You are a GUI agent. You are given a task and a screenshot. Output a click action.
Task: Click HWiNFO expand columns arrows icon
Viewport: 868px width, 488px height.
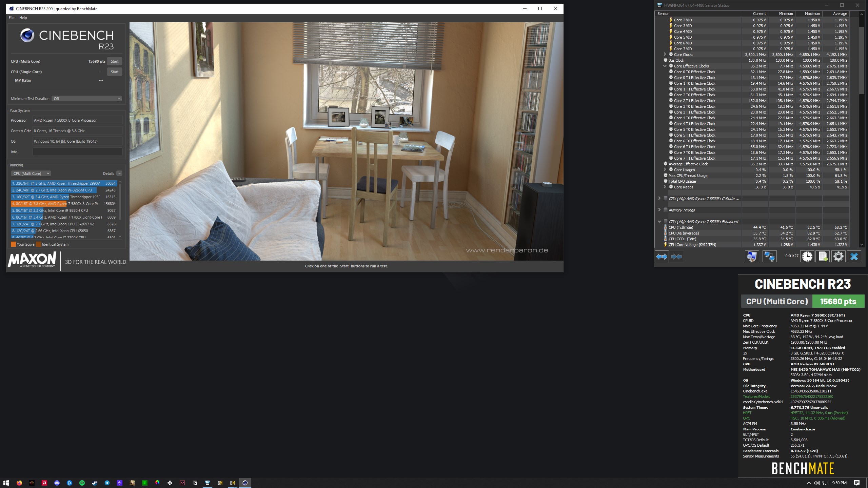pos(662,257)
